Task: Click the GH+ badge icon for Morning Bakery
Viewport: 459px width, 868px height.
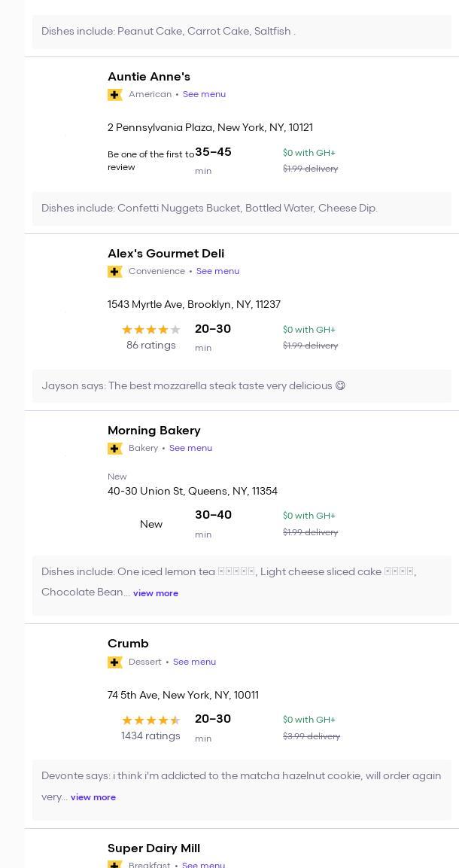Action: [x=115, y=449]
